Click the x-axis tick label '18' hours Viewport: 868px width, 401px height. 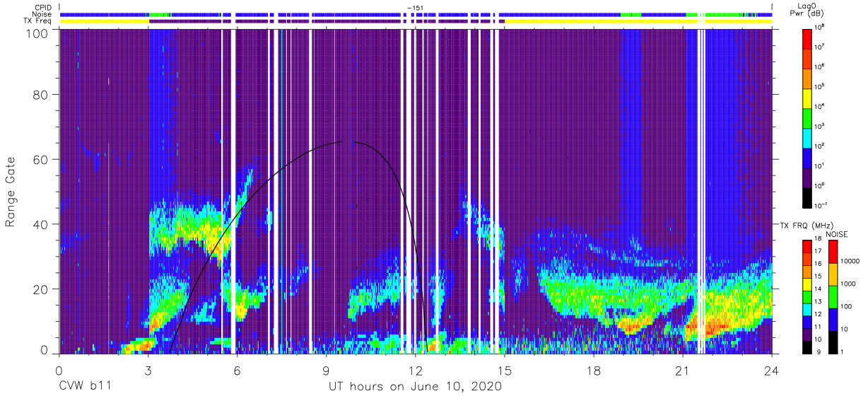pyautogui.click(x=593, y=371)
